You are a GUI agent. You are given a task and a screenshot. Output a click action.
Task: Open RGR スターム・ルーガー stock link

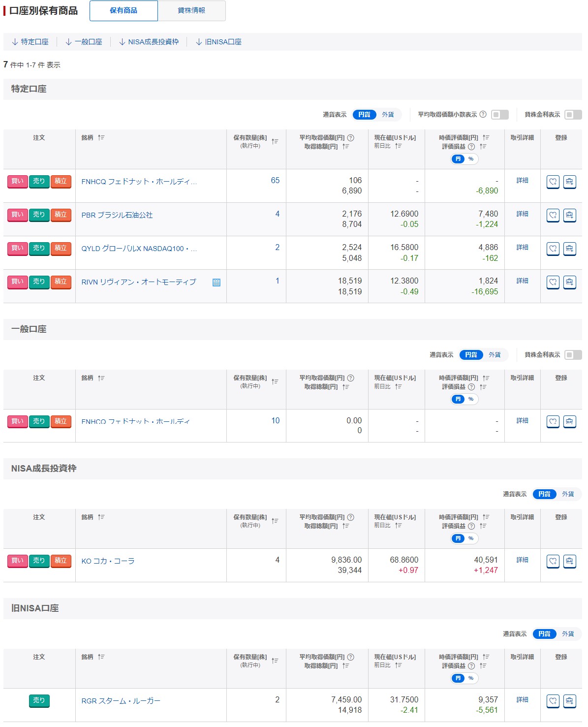(121, 701)
